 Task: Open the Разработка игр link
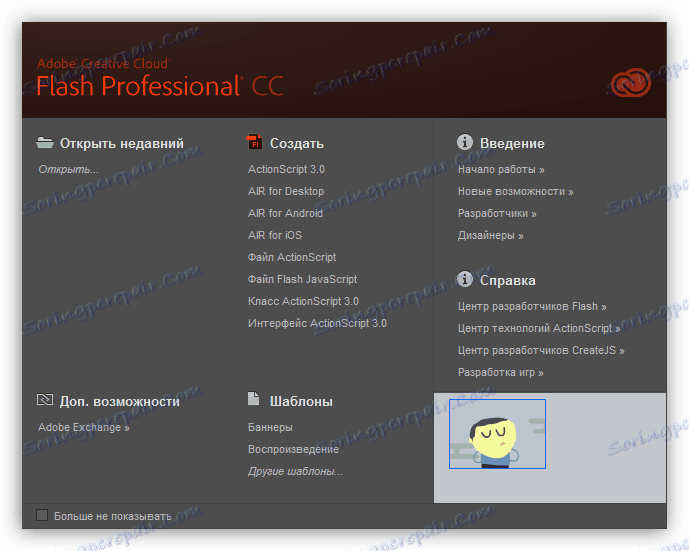click(500, 372)
